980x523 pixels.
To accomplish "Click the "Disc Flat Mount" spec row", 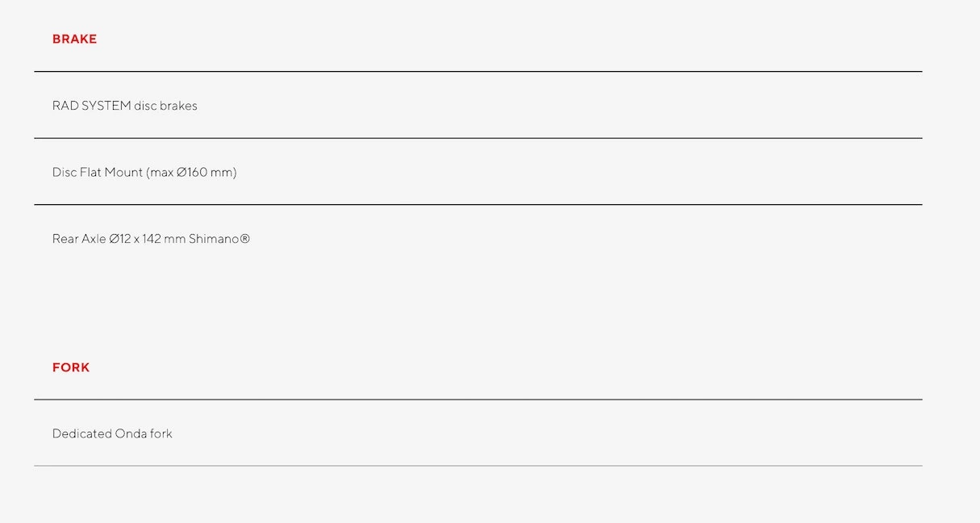I will (x=144, y=172).
